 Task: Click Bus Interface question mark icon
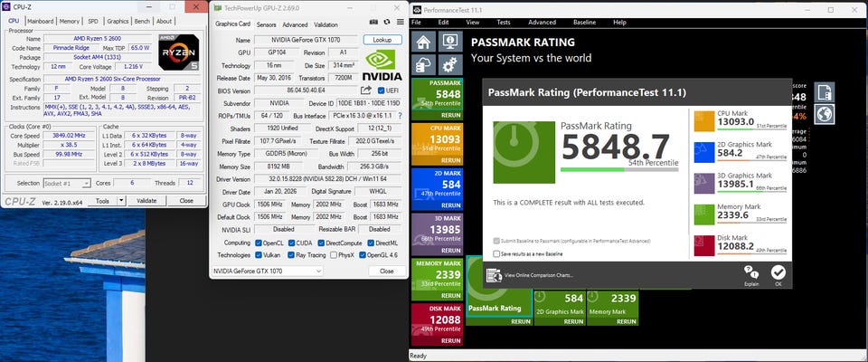point(400,116)
